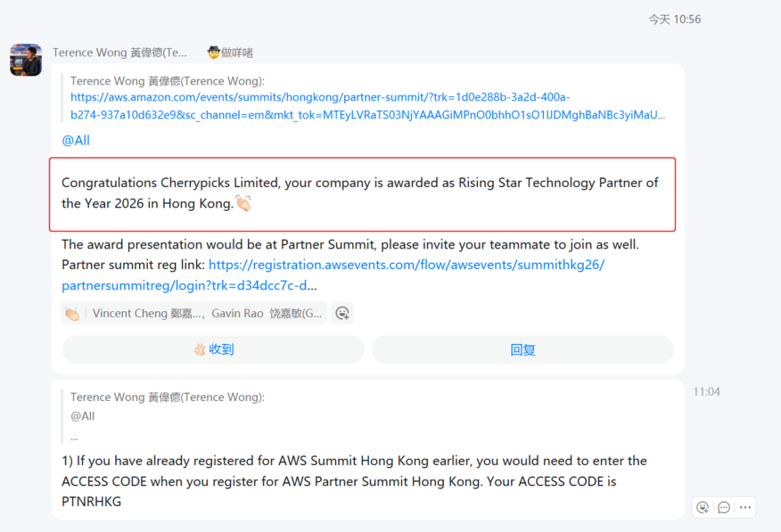The width and height of the screenshot is (781, 532).
Task: Open the Partner summit registration link
Action: 333,274
